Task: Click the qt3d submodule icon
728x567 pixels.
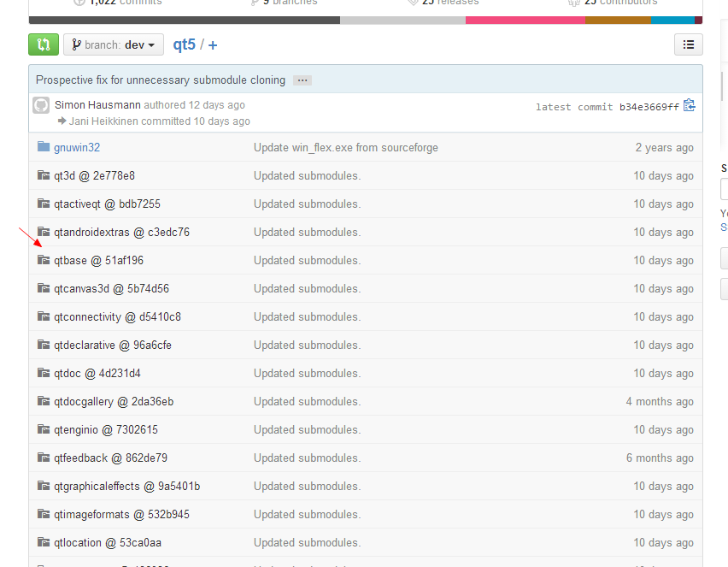Action: click(44, 175)
